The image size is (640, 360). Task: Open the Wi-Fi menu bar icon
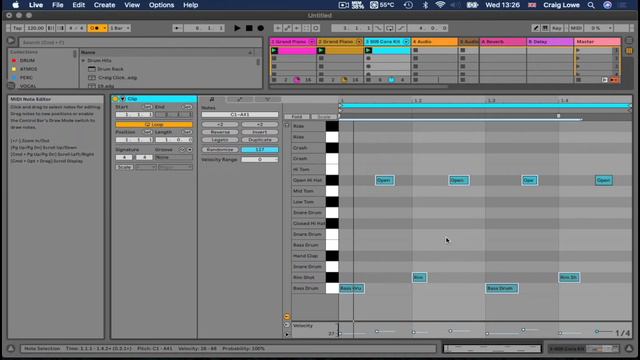440,5
